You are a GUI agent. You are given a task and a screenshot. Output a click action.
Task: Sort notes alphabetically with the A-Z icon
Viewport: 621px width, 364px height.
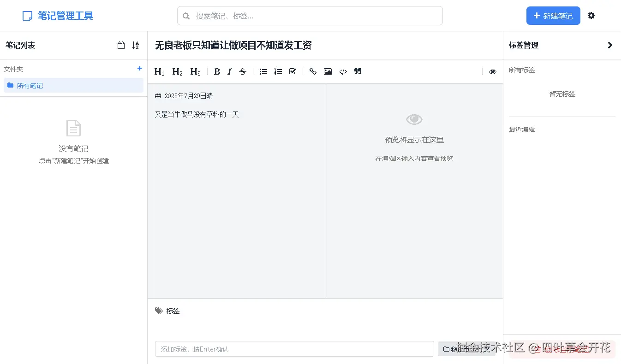point(135,45)
